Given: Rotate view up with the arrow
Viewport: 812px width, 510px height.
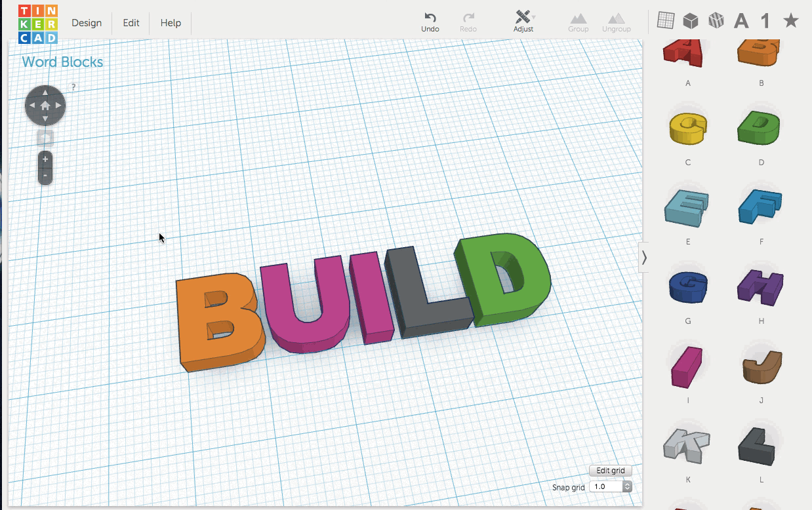Looking at the screenshot, I should (x=45, y=92).
